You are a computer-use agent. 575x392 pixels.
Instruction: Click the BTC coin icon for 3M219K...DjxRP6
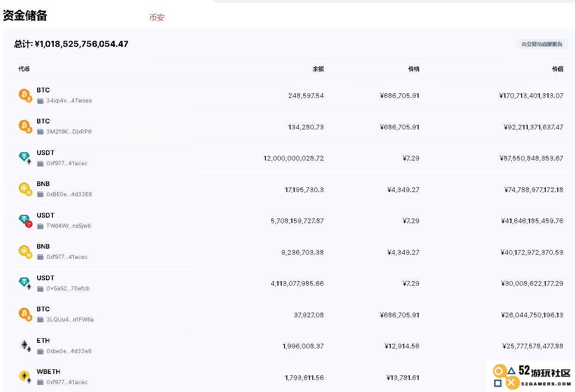25,127
